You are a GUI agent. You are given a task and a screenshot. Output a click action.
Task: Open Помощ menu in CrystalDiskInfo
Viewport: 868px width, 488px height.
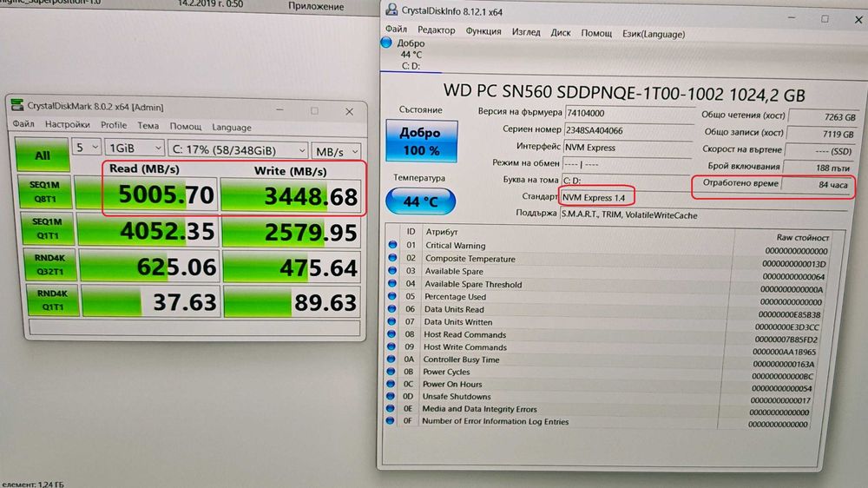point(596,33)
